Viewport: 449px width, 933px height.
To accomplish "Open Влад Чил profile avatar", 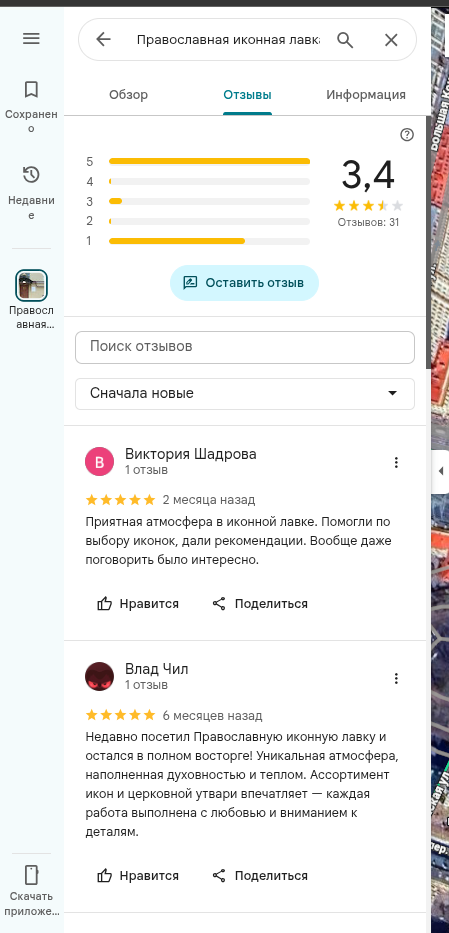I will (100, 677).
